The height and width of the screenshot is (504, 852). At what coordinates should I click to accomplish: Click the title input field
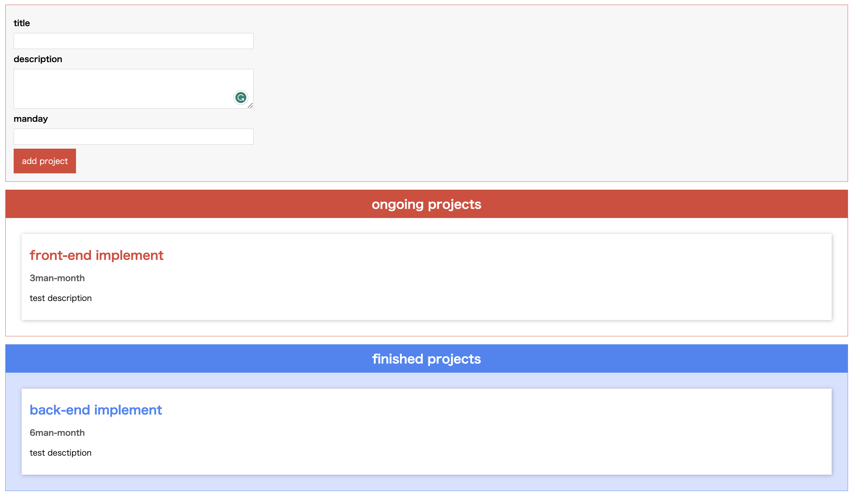click(133, 41)
